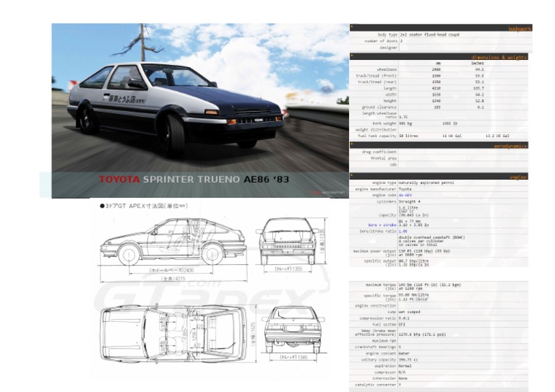The height and width of the screenshot is (392, 555).
Task: Click the tread 1355 dimension under front blueprint
Action: pyautogui.click(x=288, y=269)
